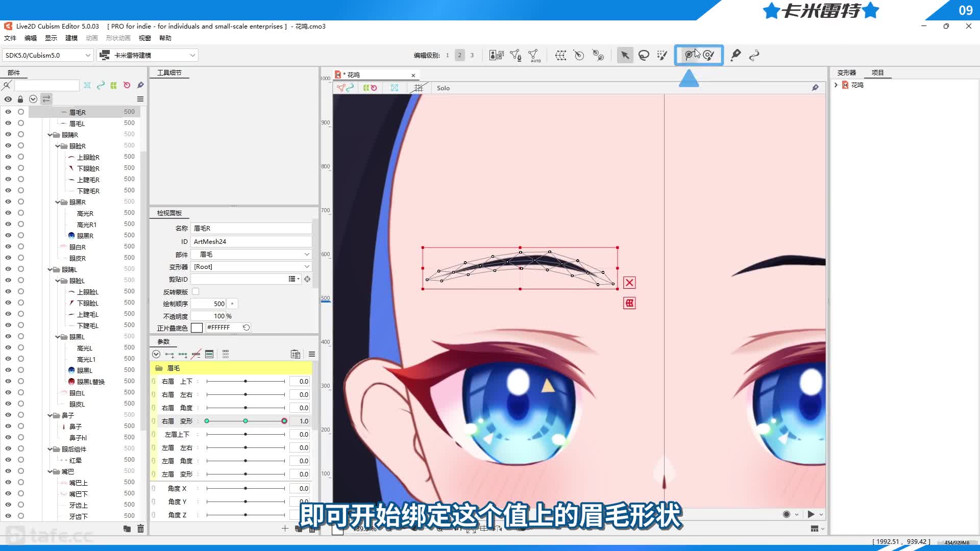The width and height of the screenshot is (980, 551).
Task: Open the 文件 menu
Action: click(x=10, y=38)
